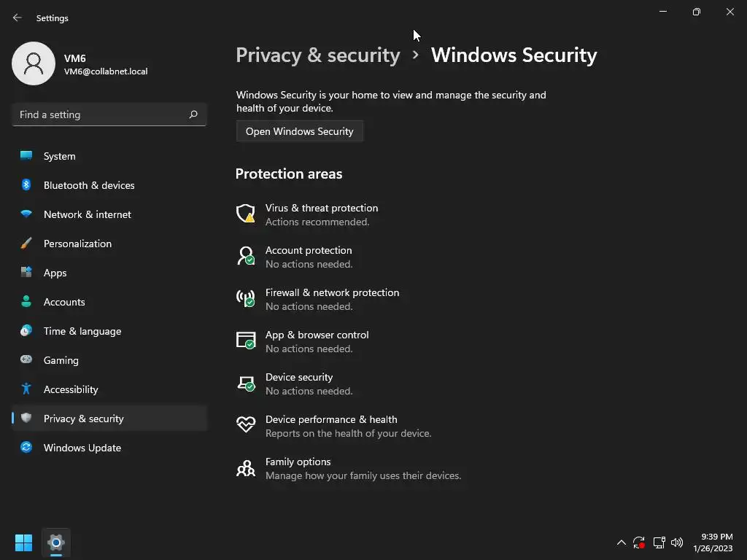Click the App & browser control icon

point(246,341)
